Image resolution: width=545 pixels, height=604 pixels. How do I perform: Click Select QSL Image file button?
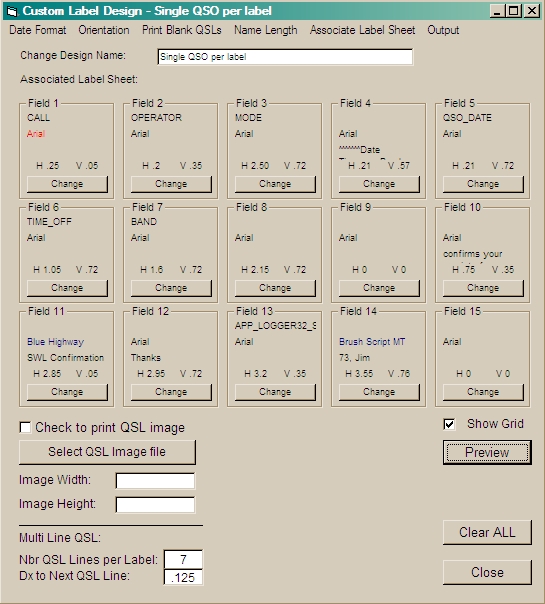(107, 452)
